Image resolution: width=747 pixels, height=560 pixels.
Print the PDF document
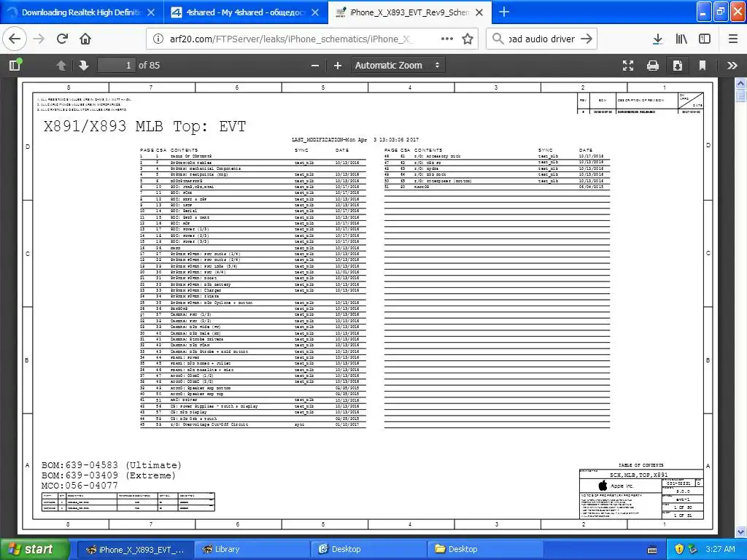pos(653,65)
